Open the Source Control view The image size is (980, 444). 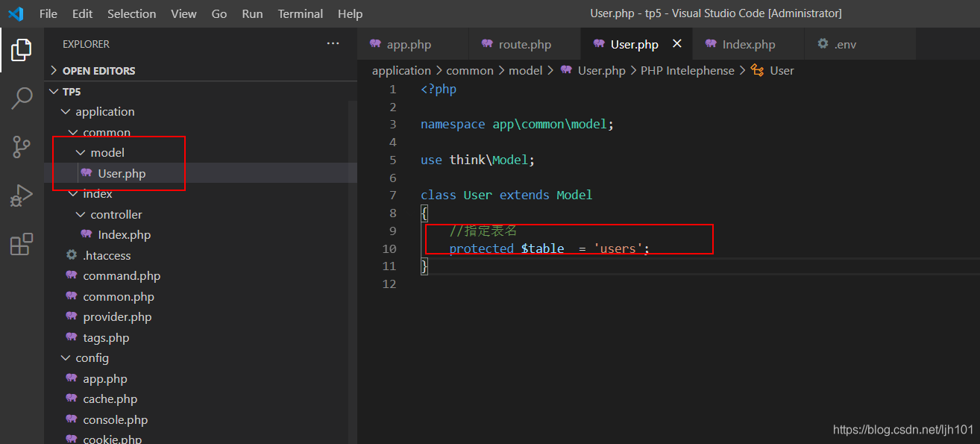[x=22, y=147]
